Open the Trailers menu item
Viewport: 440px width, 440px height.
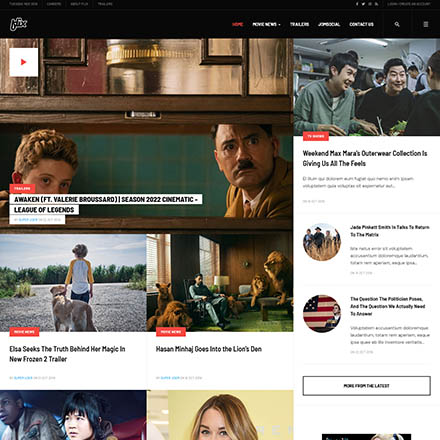click(299, 24)
